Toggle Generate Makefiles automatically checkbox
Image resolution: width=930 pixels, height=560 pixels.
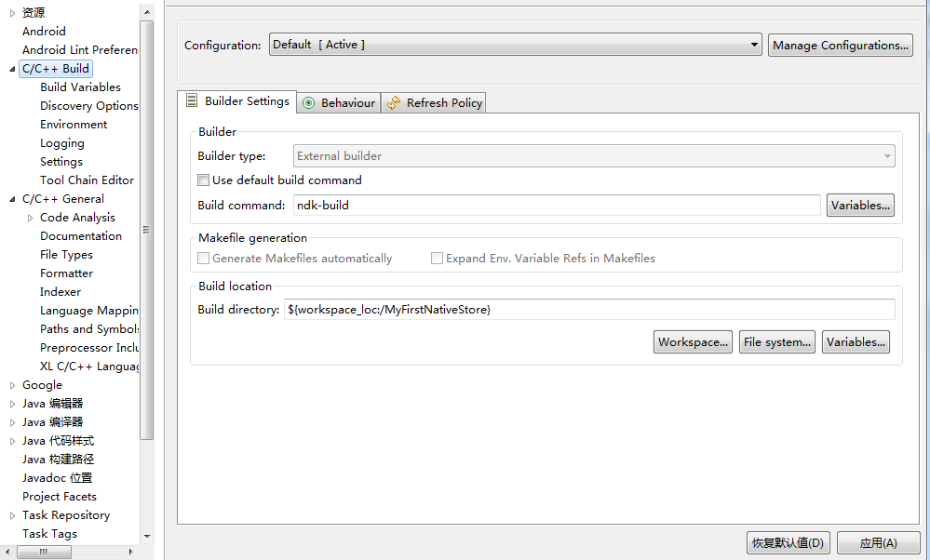point(204,259)
